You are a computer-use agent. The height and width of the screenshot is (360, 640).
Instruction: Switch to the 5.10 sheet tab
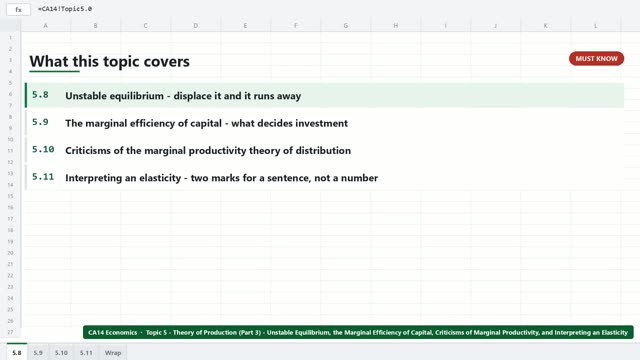point(61,353)
